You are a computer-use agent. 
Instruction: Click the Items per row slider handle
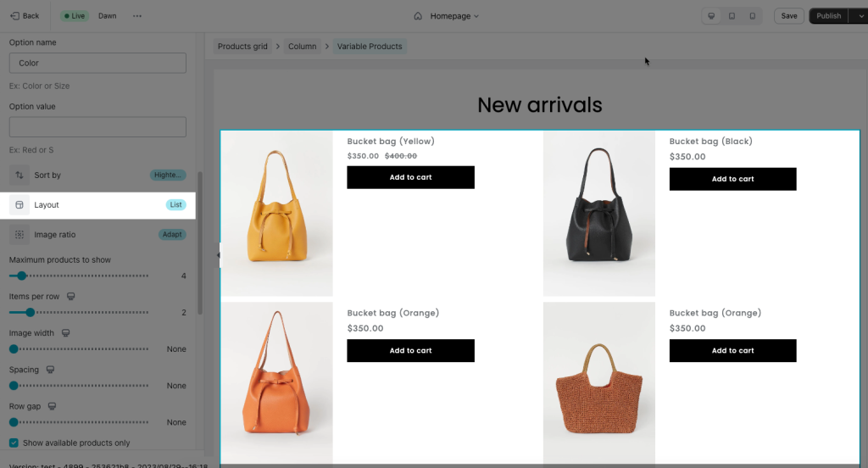pos(31,312)
